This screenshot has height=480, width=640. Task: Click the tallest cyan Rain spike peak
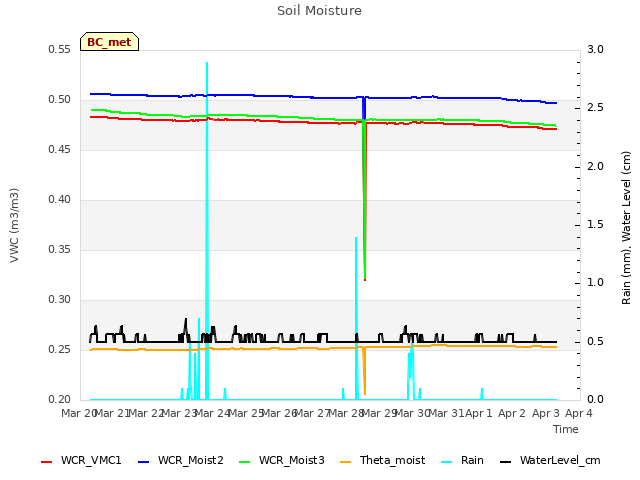pos(207,63)
